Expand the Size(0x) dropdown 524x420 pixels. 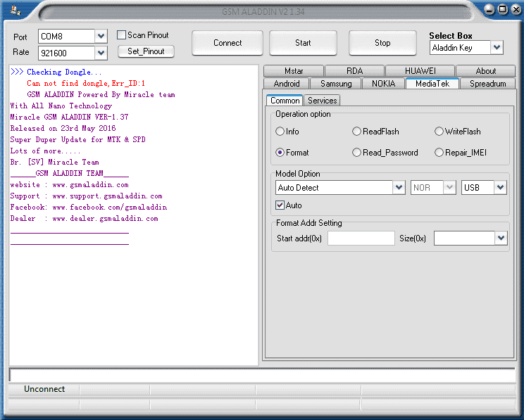click(x=501, y=238)
